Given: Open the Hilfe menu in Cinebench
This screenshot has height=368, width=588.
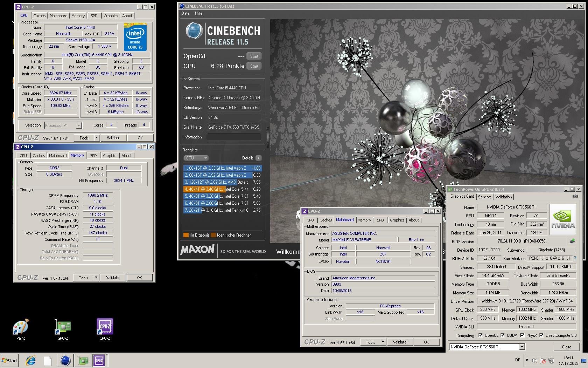Looking at the screenshot, I should click(199, 13).
